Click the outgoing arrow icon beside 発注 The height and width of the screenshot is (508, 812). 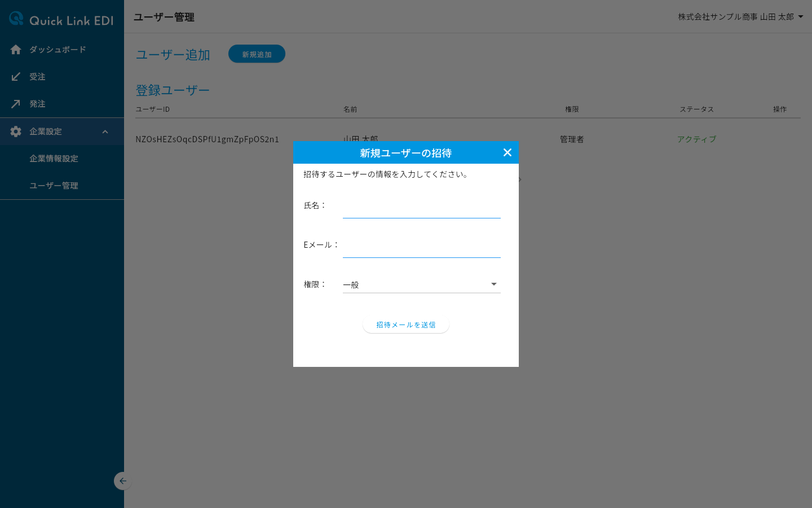pos(16,104)
